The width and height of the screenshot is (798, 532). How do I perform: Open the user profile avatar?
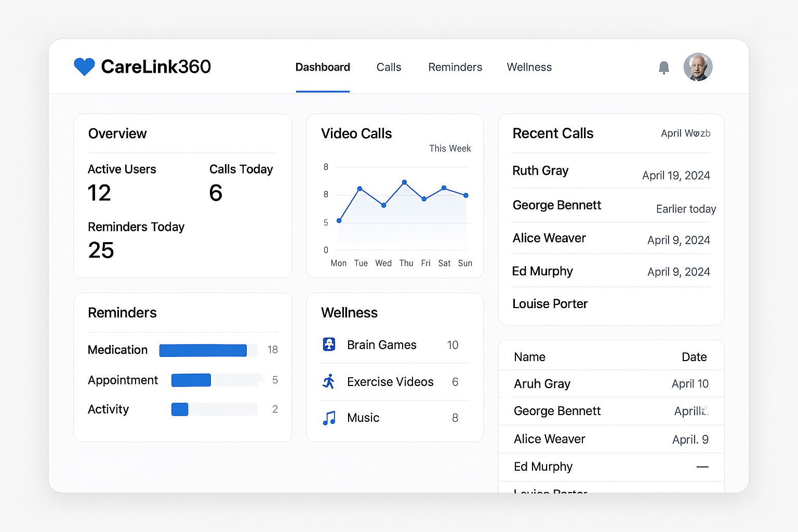(x=697, y=67)
